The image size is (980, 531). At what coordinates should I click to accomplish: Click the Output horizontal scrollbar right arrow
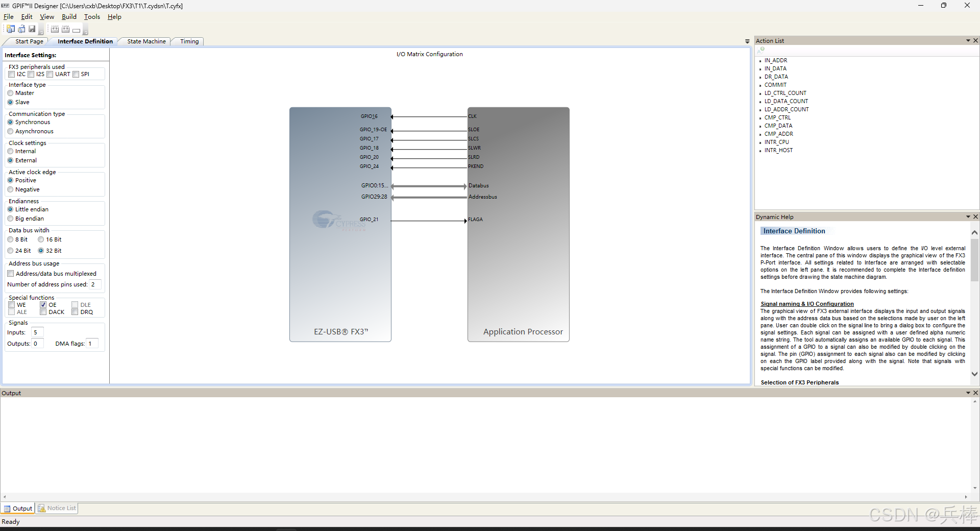[966, 497]
